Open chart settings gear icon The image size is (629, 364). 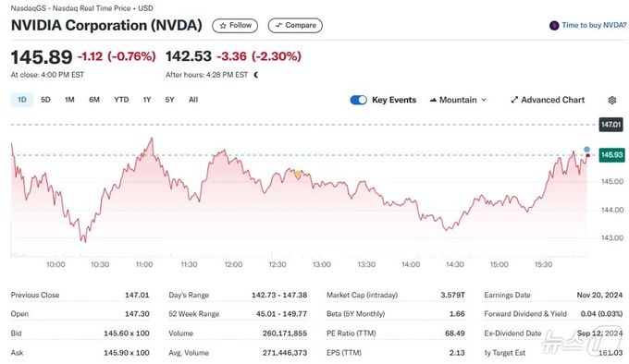(611, 100)
